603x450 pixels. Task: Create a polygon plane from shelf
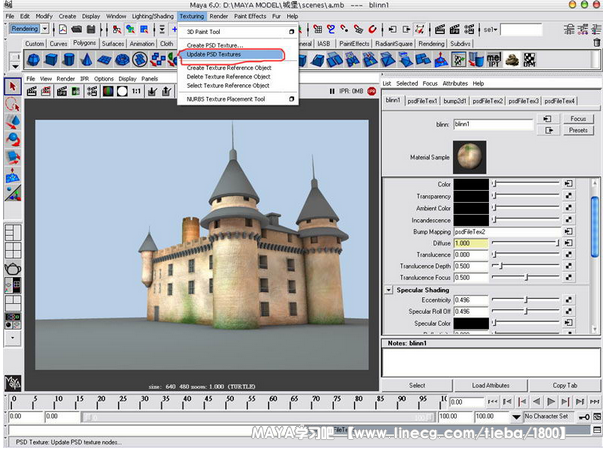(x=104, y=60)
